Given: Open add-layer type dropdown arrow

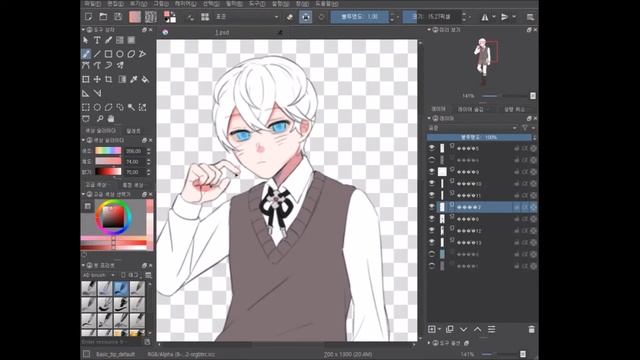Looking at the screenshot, I should 440,329.
